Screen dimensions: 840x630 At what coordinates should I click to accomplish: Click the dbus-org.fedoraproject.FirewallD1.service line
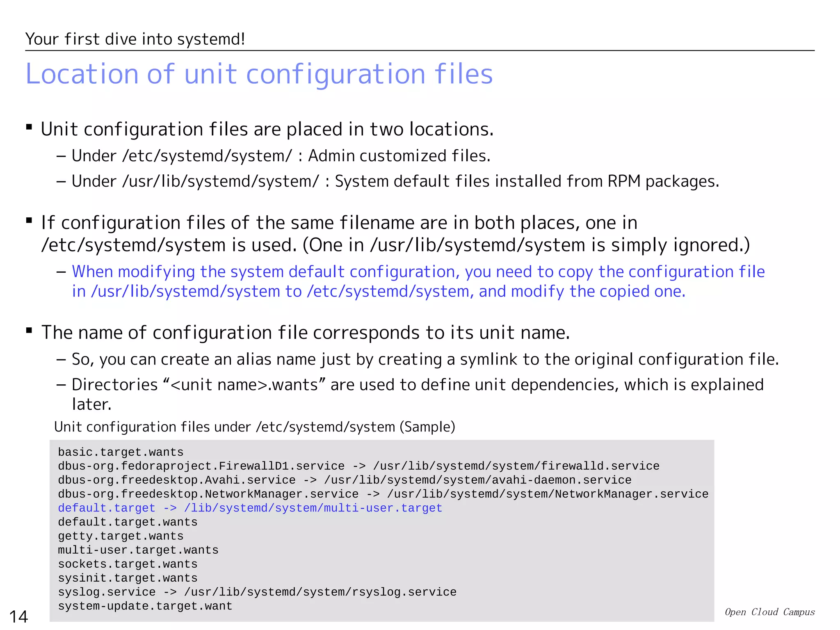(358, 466)
